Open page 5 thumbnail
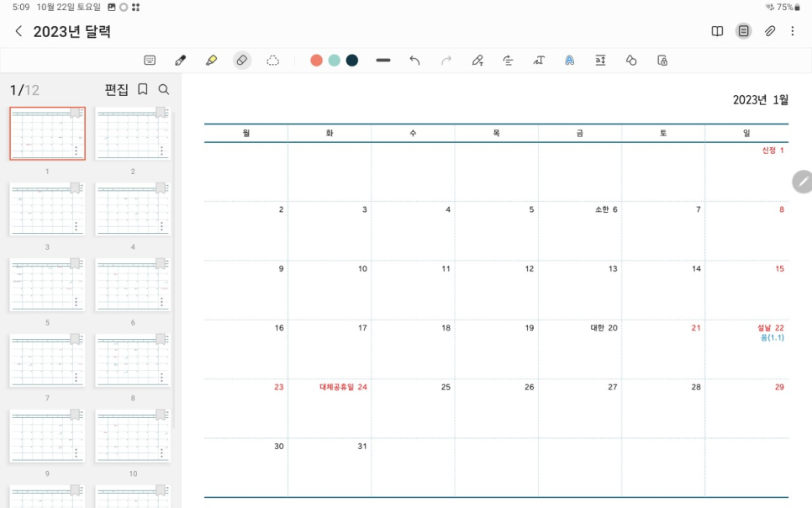 47,284
